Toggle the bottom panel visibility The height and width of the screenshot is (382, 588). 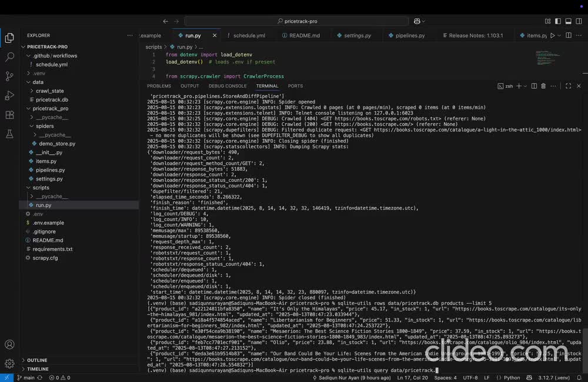(569, 21)
